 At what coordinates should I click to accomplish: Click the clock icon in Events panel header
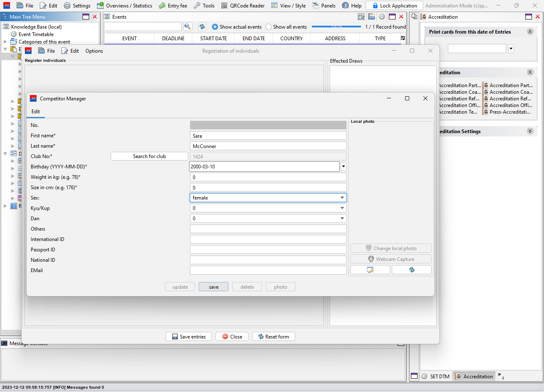coord(381,17)
